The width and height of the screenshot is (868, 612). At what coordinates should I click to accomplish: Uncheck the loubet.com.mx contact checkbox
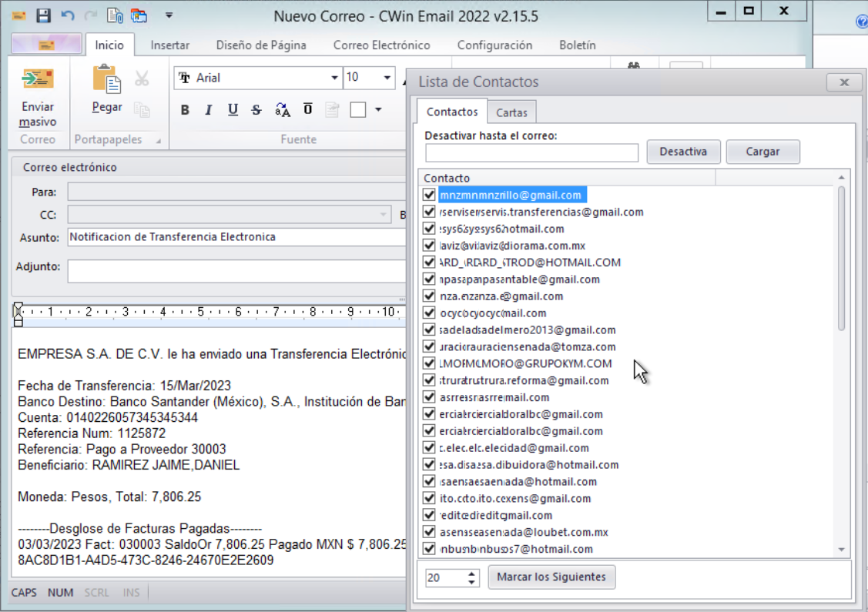430,532
